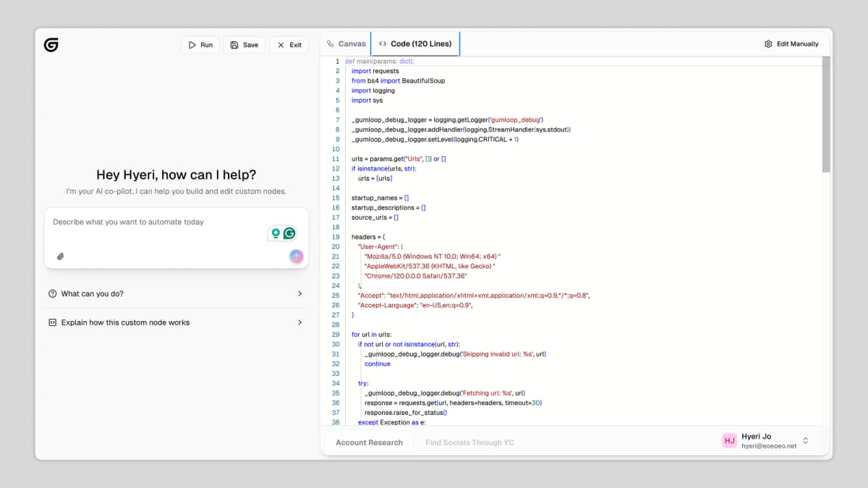868x488 pixels.
Task: Click code line 'import sys'
Action: click(x=367, y=100)
